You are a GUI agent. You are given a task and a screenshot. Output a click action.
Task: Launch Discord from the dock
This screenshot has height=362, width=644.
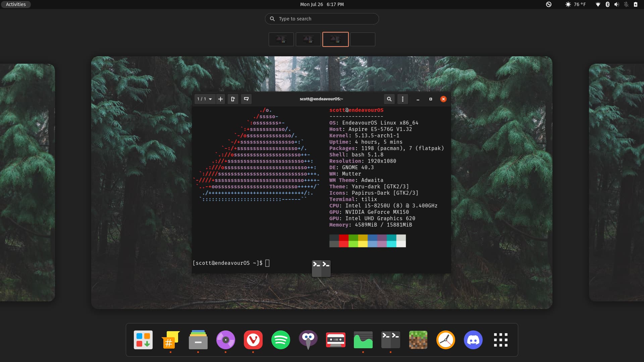click(x=473, y=340)
